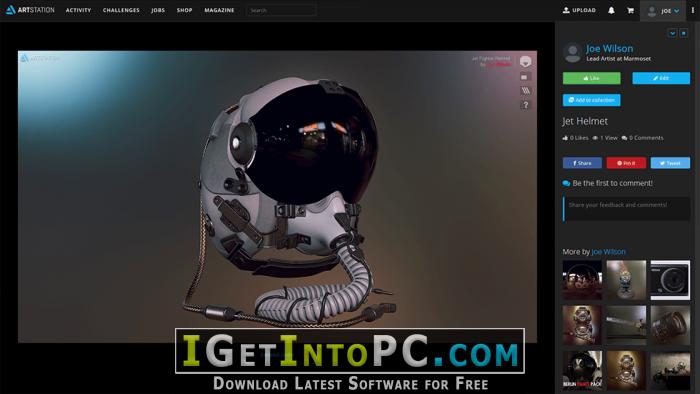
Task: Open the Marmoset Viewer help icon
Action: pyautogui.click(x=526, y=105)
